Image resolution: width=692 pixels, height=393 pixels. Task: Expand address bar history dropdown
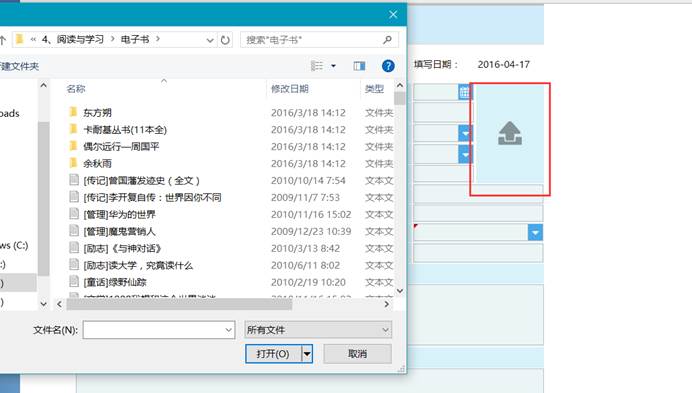(210, 40)
